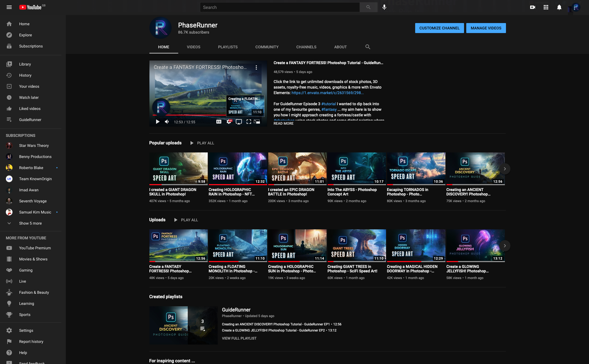This screenshot has height=364, width=589.
Task: Switch to the PLAYLISTS tab
Action: pyautogui.click(x=228, y=47)
